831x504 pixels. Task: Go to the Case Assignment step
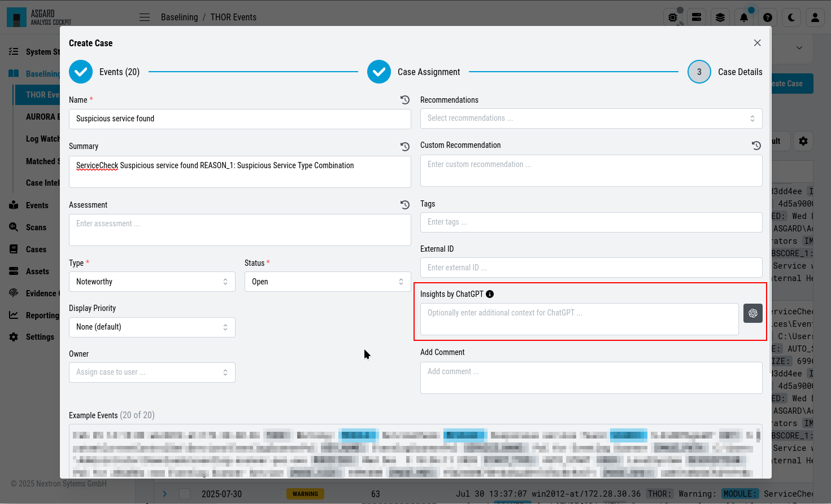414,72
